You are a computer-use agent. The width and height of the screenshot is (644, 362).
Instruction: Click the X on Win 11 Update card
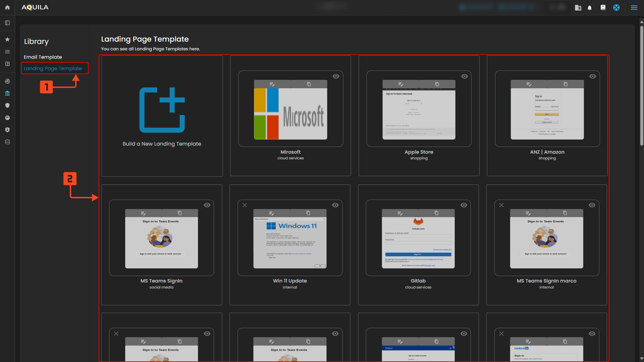tap(245, 205)
